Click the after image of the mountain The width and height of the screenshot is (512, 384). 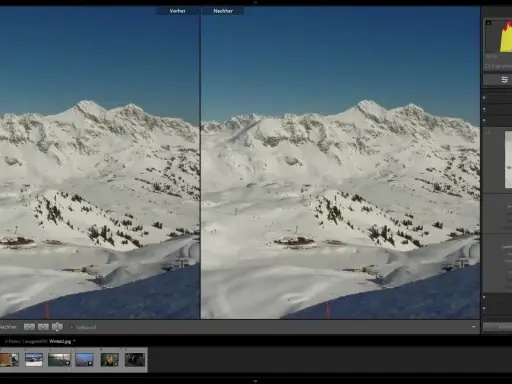click(x=340, y=162)
